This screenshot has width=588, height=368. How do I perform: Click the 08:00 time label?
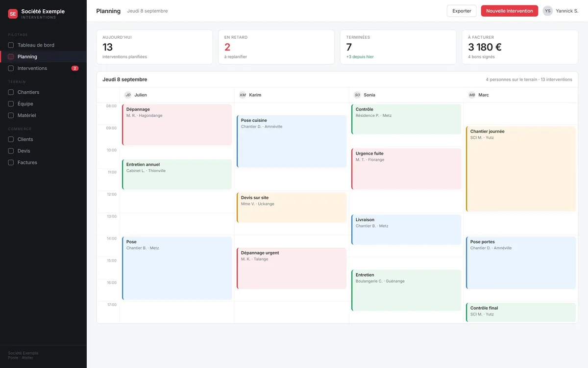pos(111,106)
